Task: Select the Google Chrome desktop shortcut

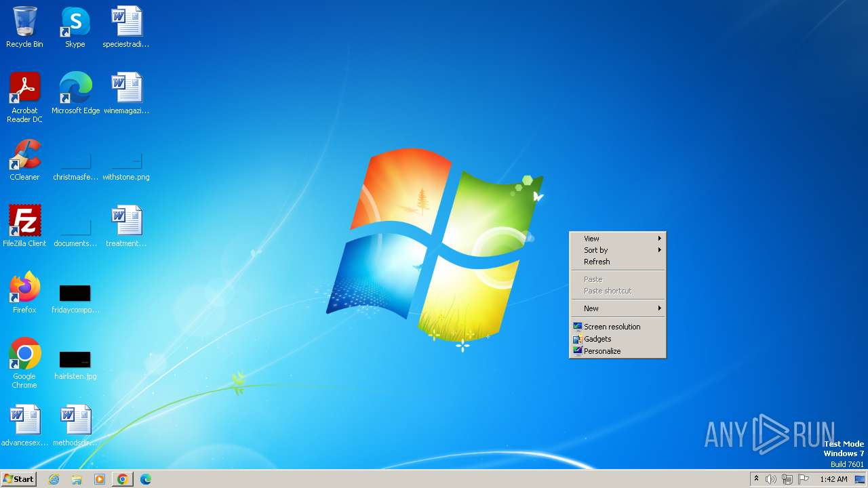Action: coord(24,363)
